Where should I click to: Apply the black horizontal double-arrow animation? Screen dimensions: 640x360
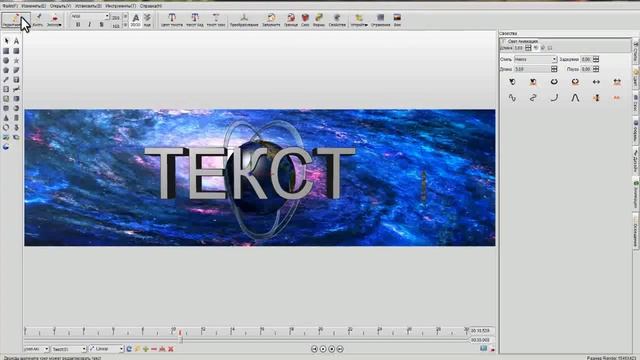tap(596, 82)
